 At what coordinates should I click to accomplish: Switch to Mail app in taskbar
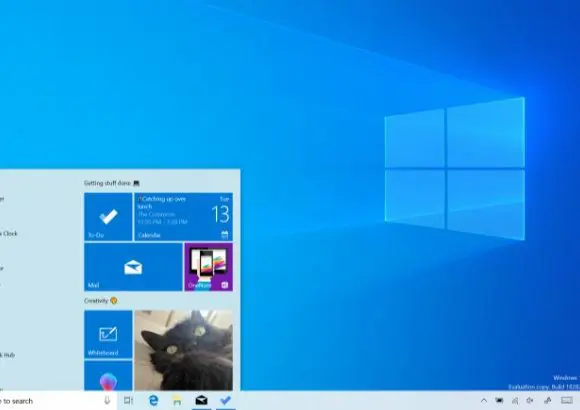click(201, 400)
